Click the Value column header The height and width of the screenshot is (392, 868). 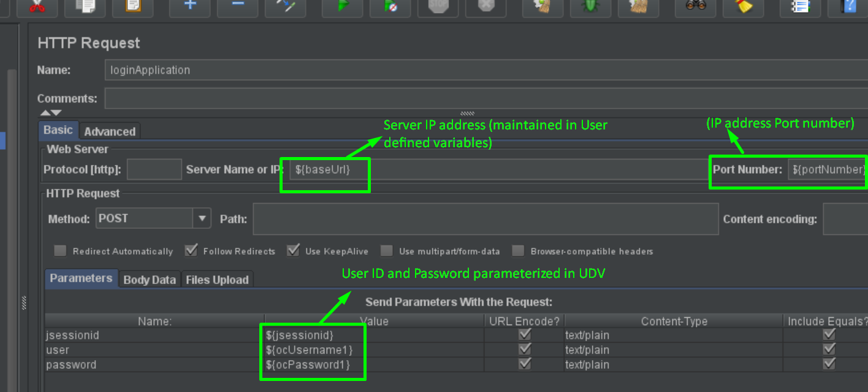point(375,321)
